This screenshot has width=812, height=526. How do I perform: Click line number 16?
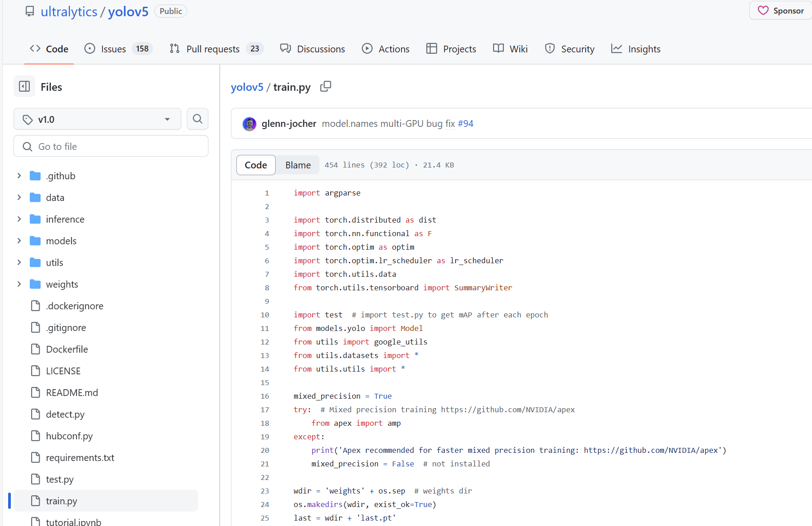click(x=265, y=396)
